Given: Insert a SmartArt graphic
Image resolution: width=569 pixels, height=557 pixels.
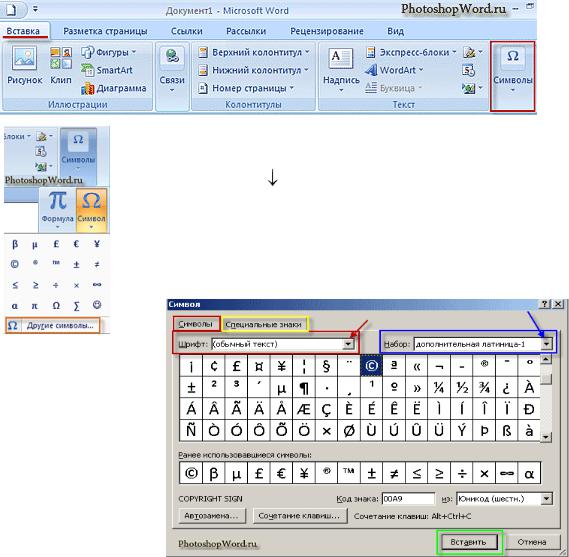Looking at the screenshot, I should coord(107,70).
